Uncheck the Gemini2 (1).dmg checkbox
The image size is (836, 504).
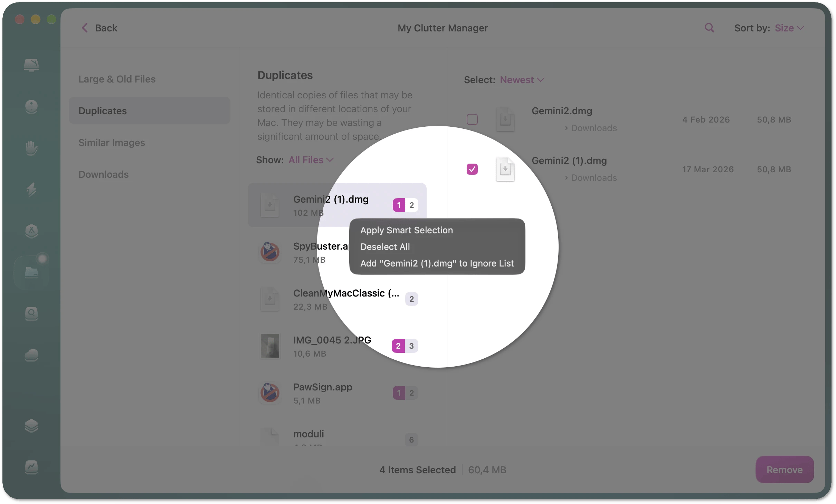[x=472, y=169]
